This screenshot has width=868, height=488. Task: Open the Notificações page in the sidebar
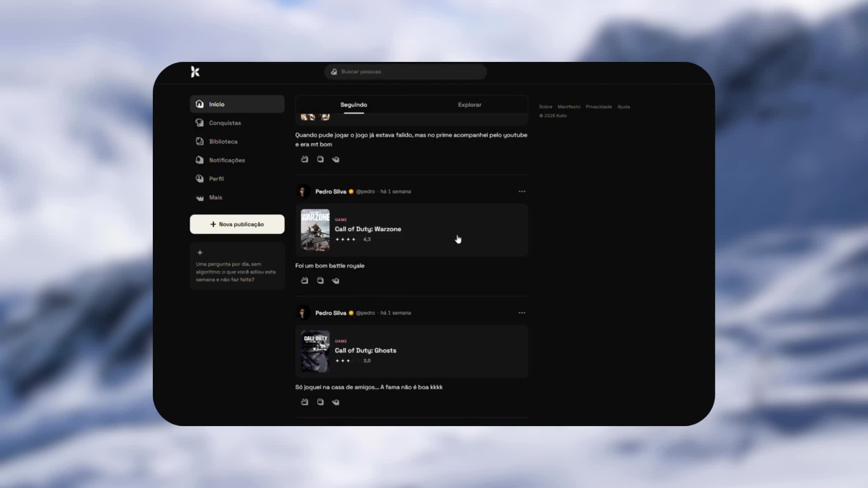click(237, 160)
